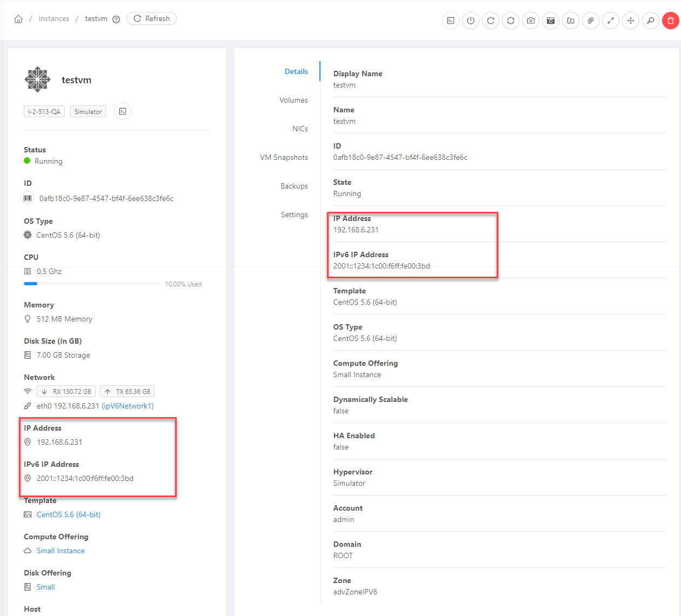Migrate the instance with the four-arrow icon
This screenshot has height=616, width=681.
coord(631,21)
